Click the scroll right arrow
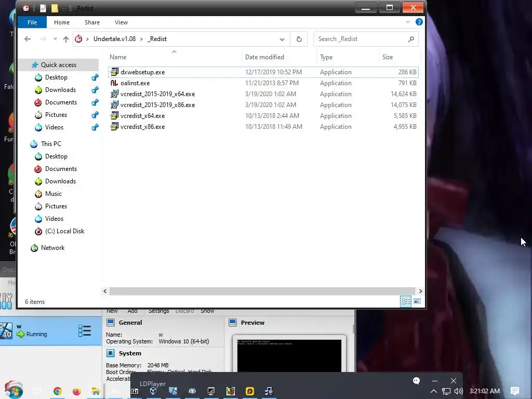Image resolution: width=532 pixels, height=399 pixels. click(x=420, y=291)
